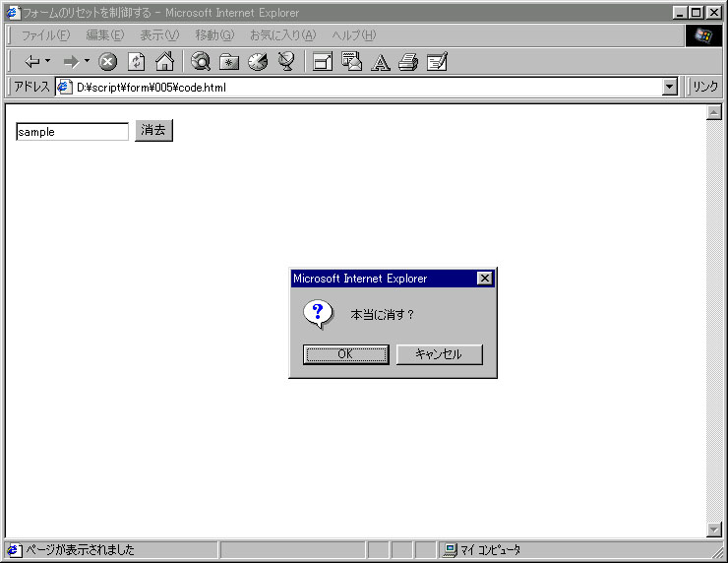
Task: Click the 消去 reset button
Action: pyautogui.click(x=153, y=131)
